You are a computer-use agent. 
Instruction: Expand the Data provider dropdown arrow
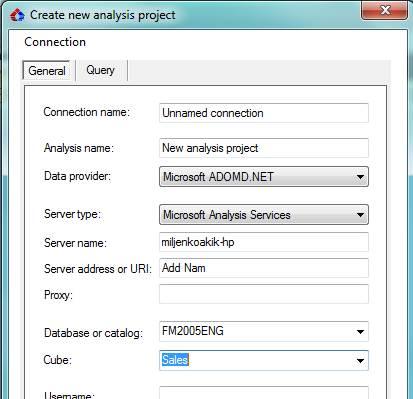tap(360, 177)
